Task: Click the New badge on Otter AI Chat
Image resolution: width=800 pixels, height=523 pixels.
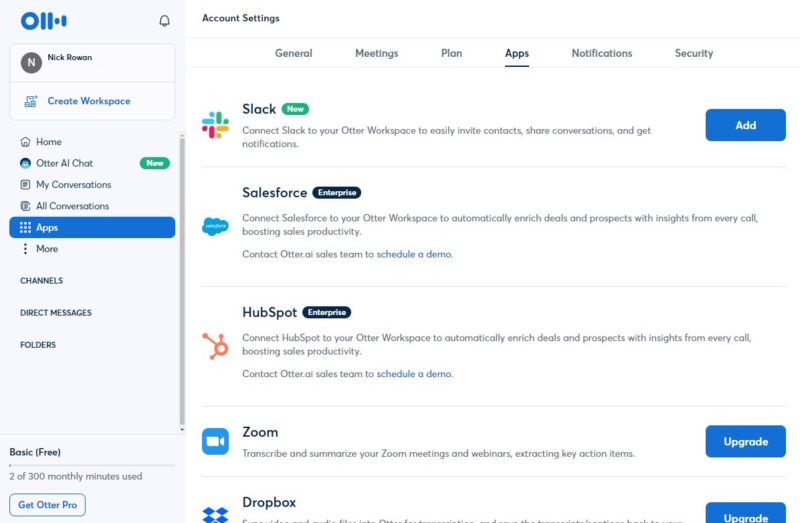Action: (155, 163)
